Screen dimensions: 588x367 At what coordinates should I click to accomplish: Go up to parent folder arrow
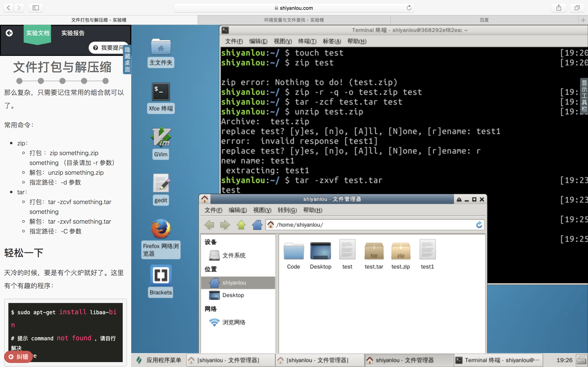pos(241,225)
